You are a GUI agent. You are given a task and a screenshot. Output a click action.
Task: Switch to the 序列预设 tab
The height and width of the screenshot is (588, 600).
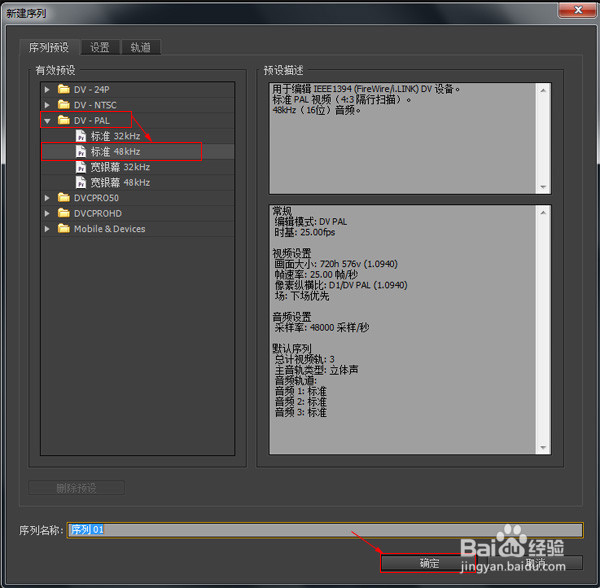click(49, 47)
